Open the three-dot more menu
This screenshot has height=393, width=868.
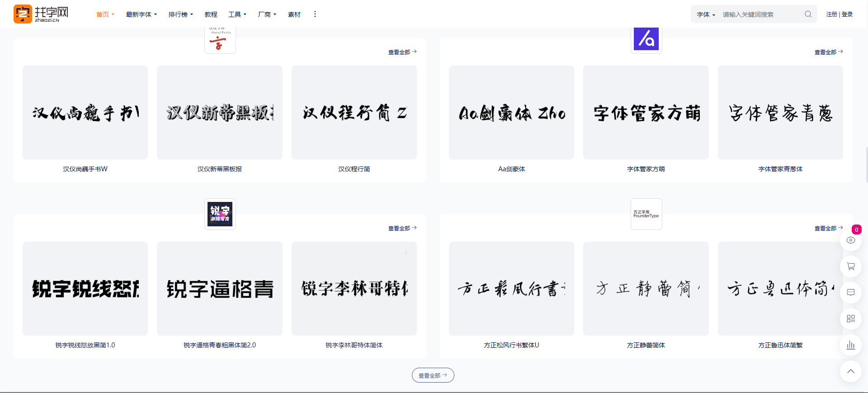[315, 14]
